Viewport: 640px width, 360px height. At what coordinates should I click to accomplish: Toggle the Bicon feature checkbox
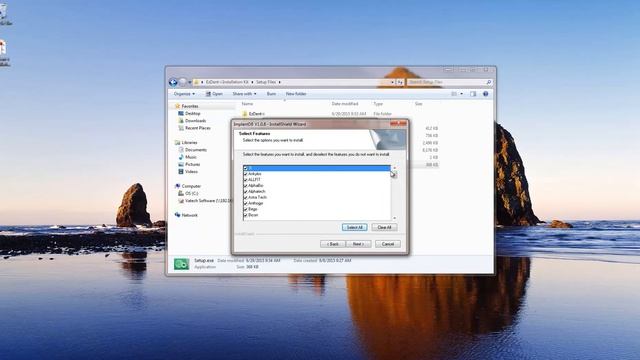point(245,215)
